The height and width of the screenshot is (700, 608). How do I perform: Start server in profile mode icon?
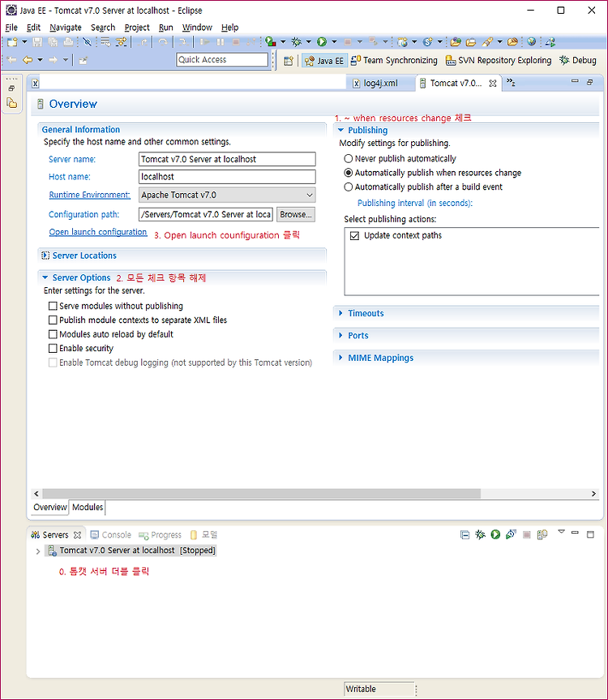point(511,535)
